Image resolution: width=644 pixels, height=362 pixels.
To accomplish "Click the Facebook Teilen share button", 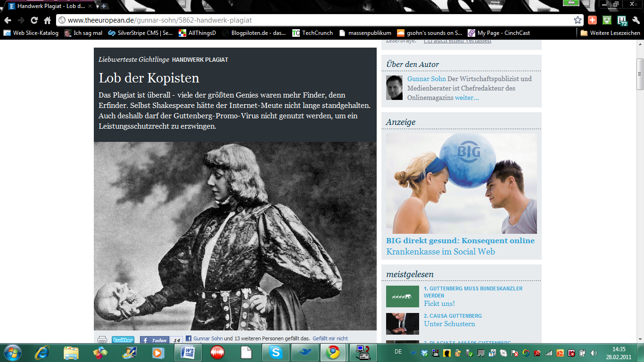I will [x=155, y=340].
